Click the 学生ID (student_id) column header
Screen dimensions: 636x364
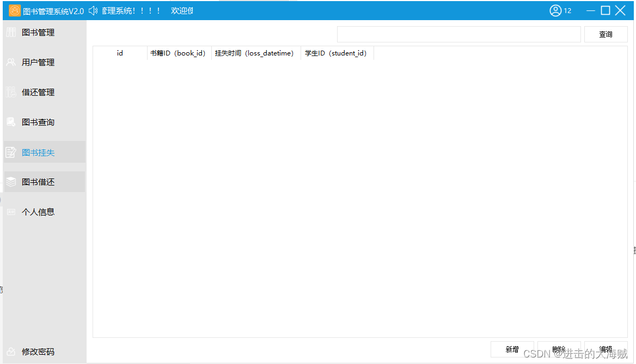point(337,53)
